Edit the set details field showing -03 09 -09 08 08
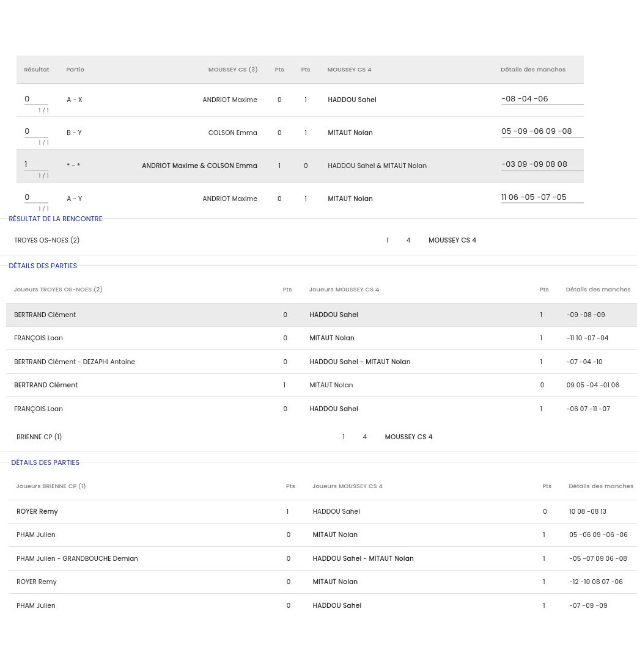 [x=542, y=164]
